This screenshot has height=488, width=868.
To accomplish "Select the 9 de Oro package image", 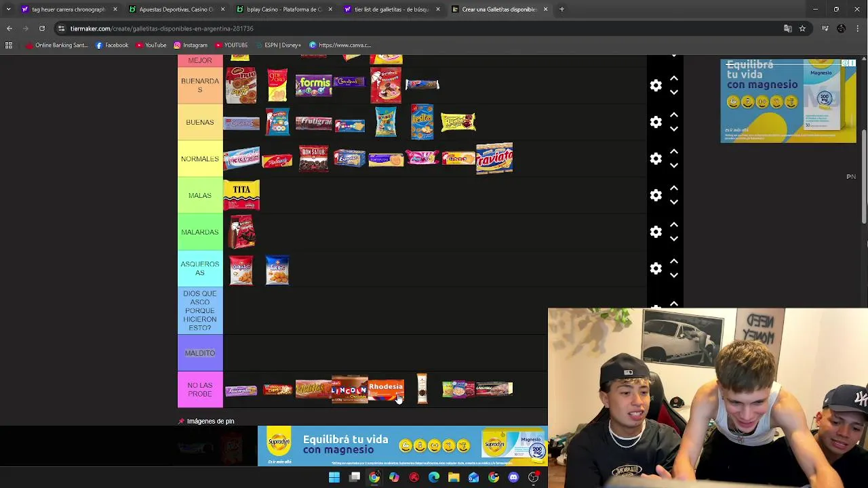I will (277, 85).
